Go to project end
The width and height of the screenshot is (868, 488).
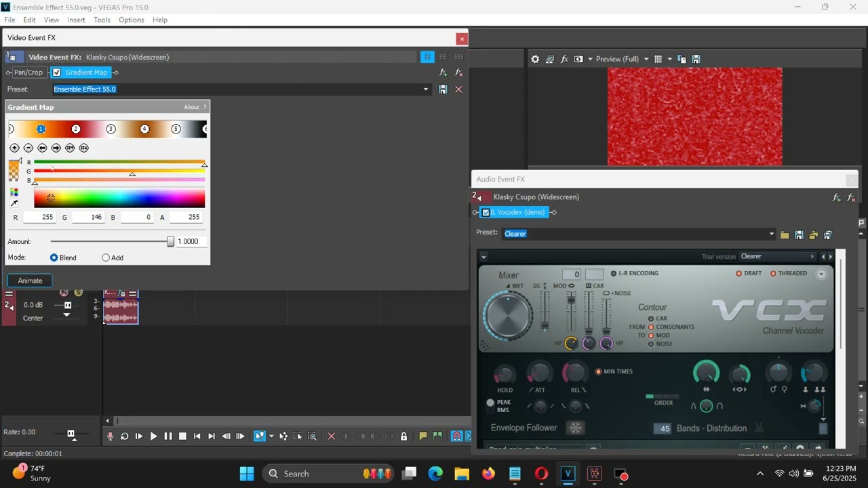point(212,436)
